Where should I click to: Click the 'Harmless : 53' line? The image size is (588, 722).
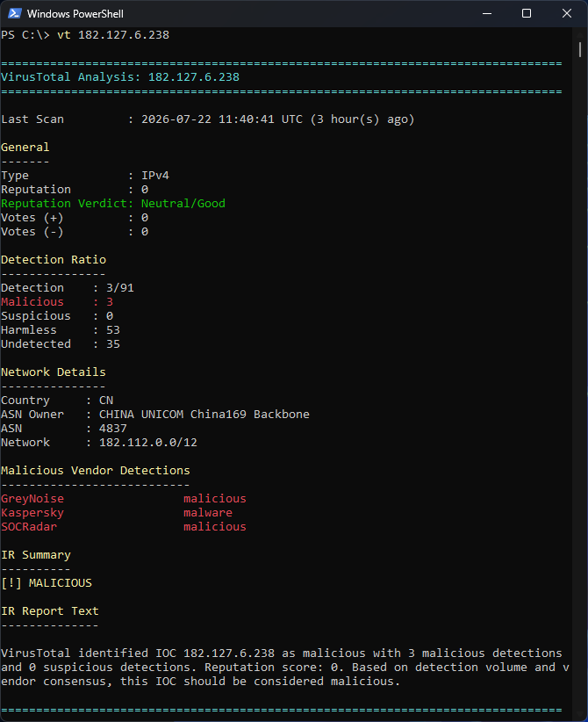[61, 330]
